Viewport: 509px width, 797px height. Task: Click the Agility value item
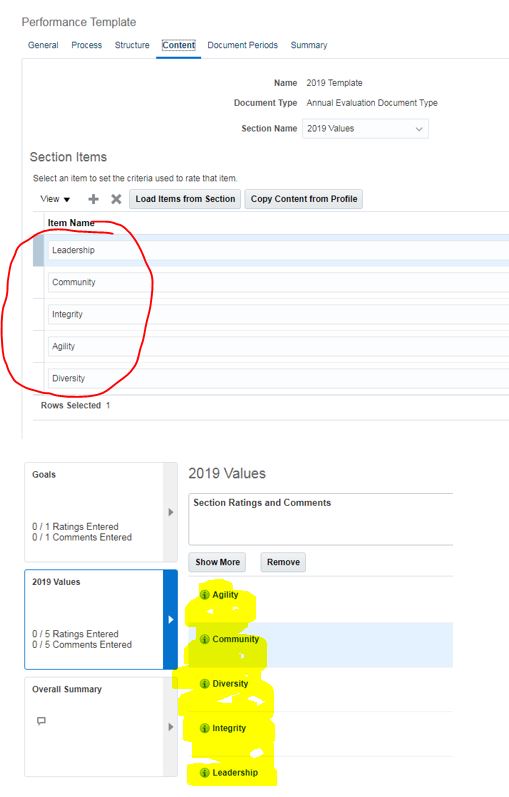pyautogui.click(x=225, y=595)
